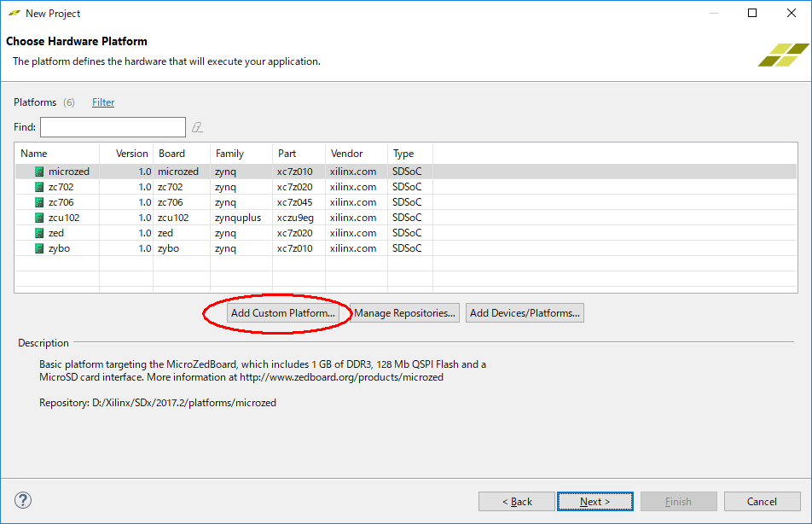Screen dimensions: 812x524
Task: Click the microzed platform icon
Action: [39, 172]
